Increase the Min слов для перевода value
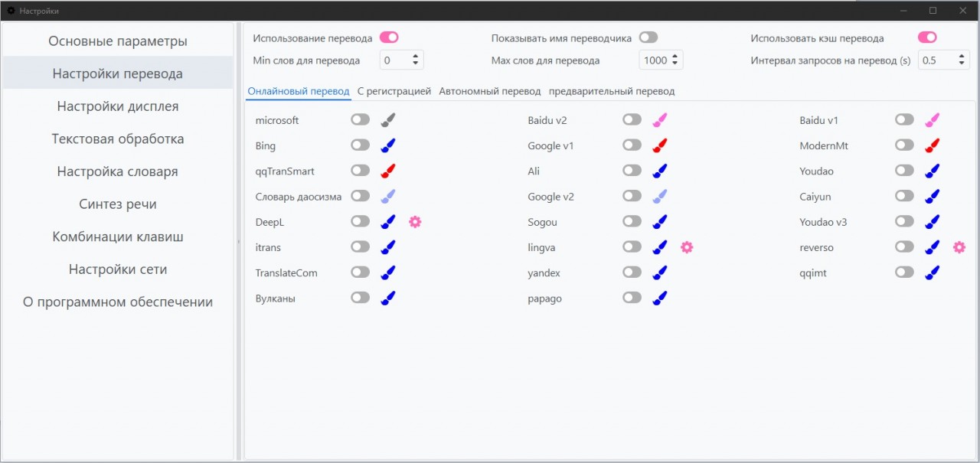Viewport: 980px width, 463px height. coord(416,57)
